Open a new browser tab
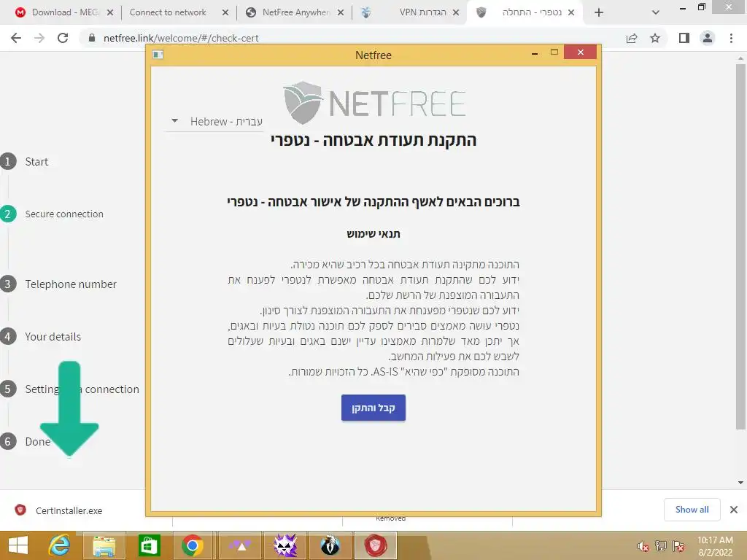The width and height of the screenshot is (747, 560). click(599, 13)
